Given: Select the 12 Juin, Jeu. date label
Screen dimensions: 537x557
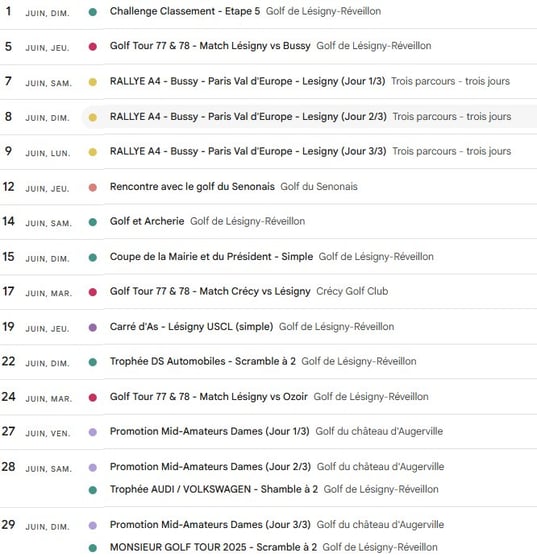Looking at the screenshot, I should coord(36,187).
